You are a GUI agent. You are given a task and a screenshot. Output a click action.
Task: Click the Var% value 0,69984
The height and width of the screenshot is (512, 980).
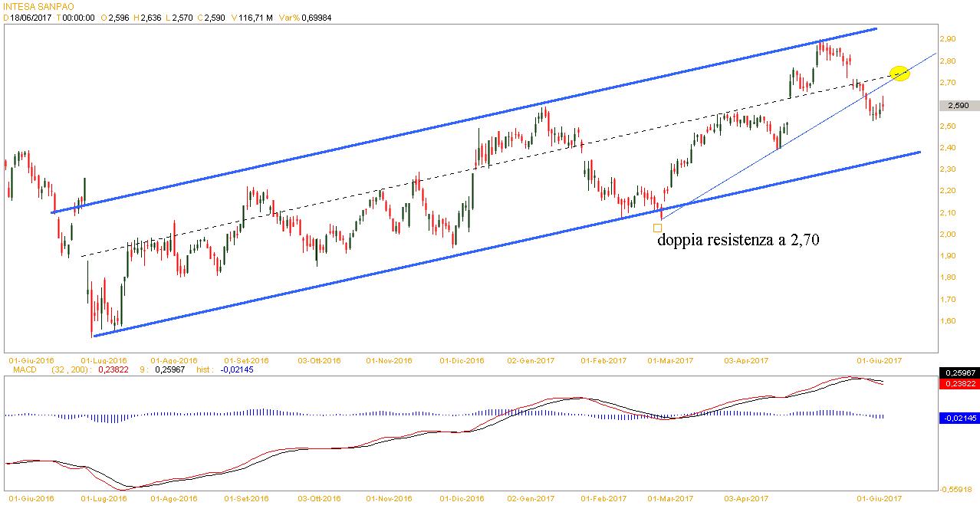[x=317, y=17]
